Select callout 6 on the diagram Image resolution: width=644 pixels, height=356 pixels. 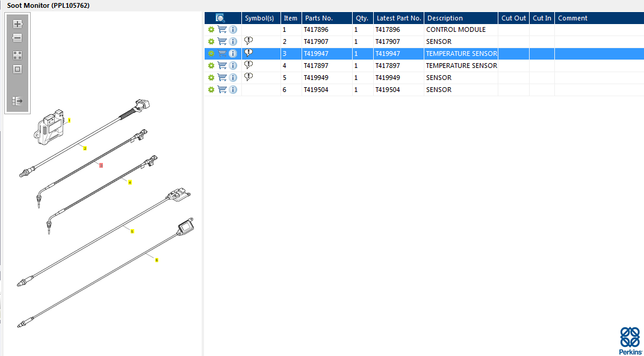point(156,260)
